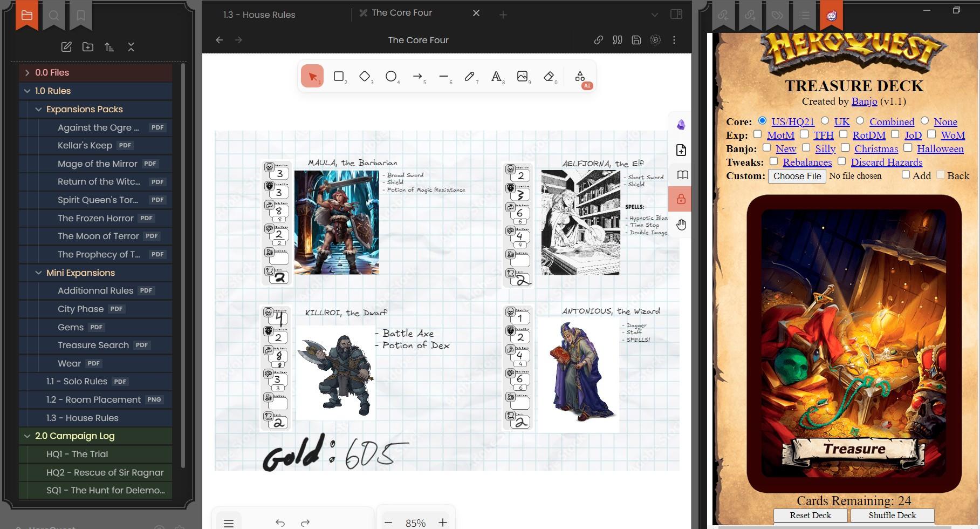
Task: Select the UK core radio button
Action: click(825, 121)
